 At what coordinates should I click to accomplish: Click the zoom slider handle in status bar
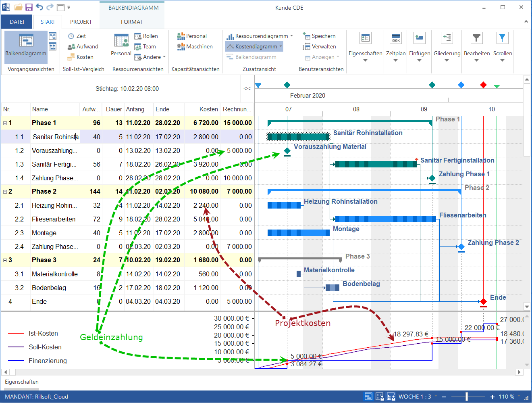467,397
